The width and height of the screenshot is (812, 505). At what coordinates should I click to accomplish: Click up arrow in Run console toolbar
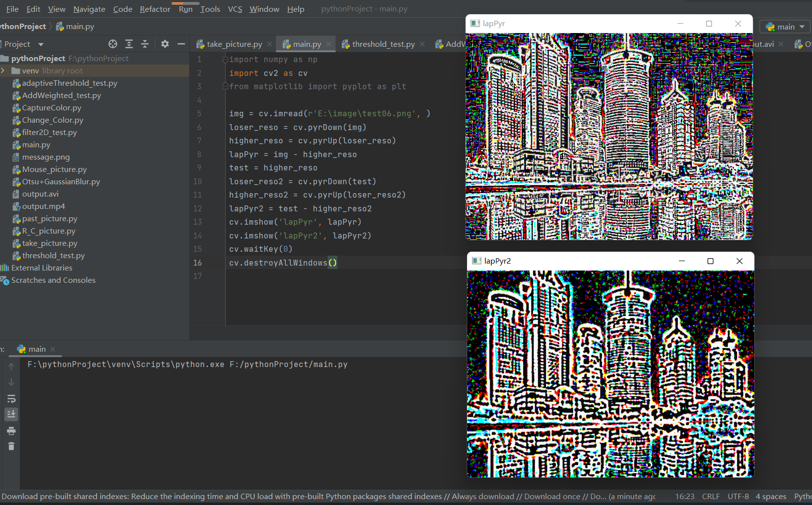11,366
